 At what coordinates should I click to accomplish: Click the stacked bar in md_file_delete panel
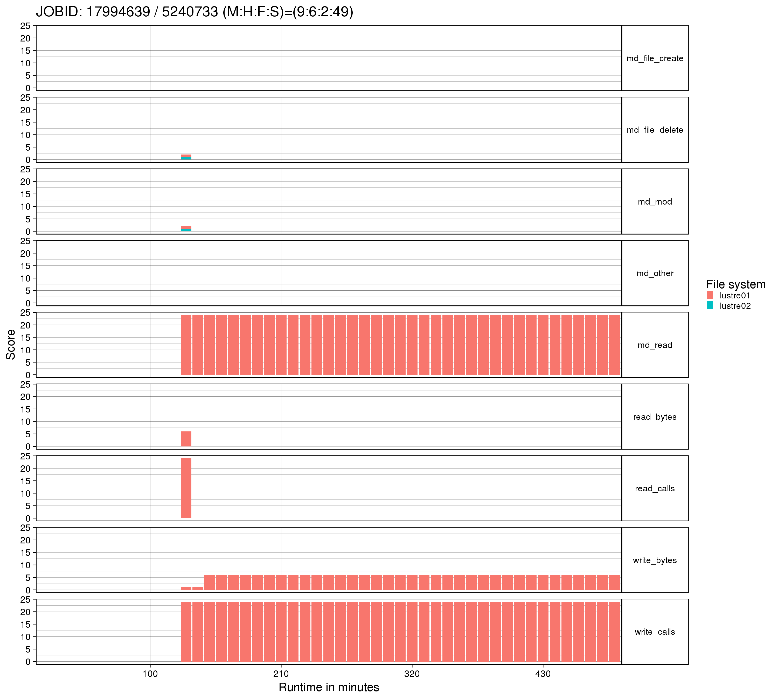186,157
